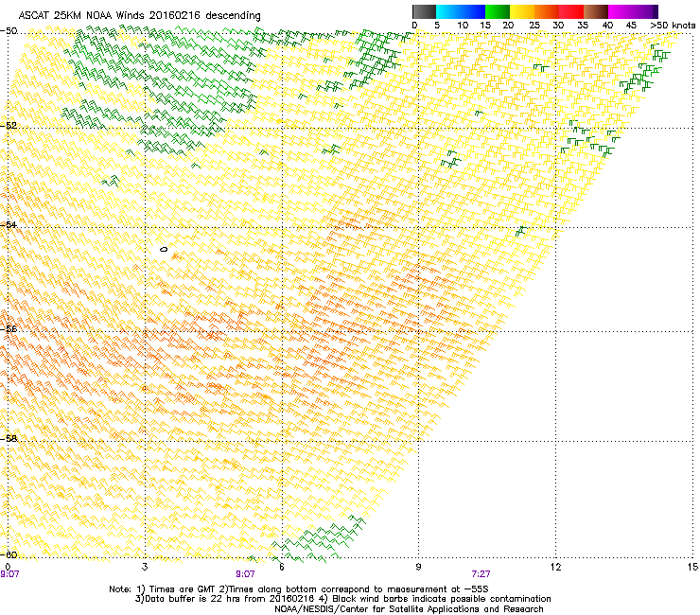The image size is (700, 615).
Task: Click the '-52' latitude axis label
Action: [x=9, y=126]
